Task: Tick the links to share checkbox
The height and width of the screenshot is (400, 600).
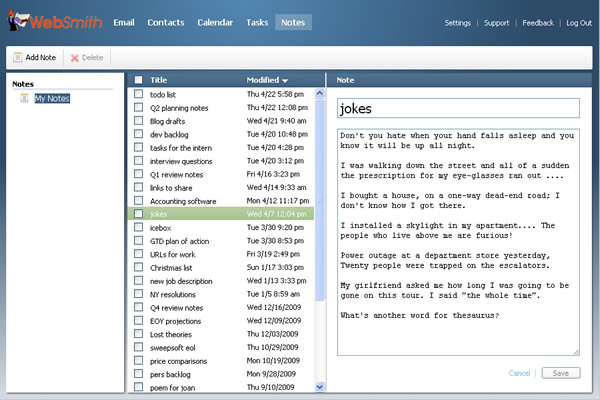Action: pyautogui.click(x=139, y=187)
